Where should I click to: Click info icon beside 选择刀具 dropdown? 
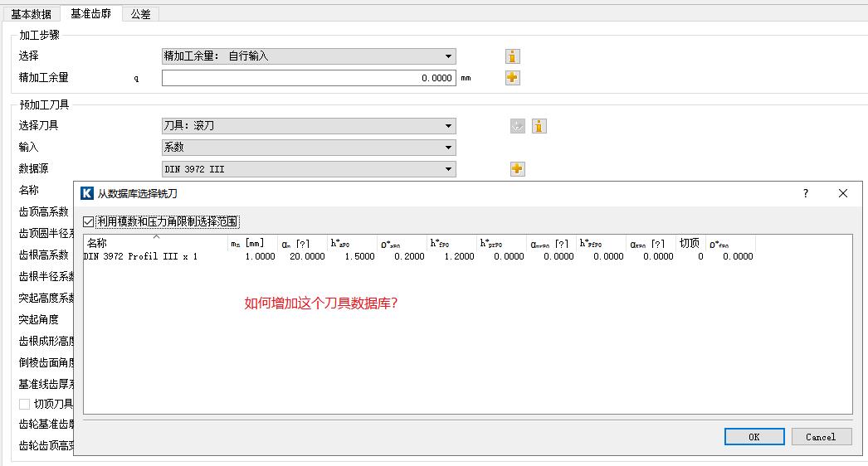pos(539,126)
